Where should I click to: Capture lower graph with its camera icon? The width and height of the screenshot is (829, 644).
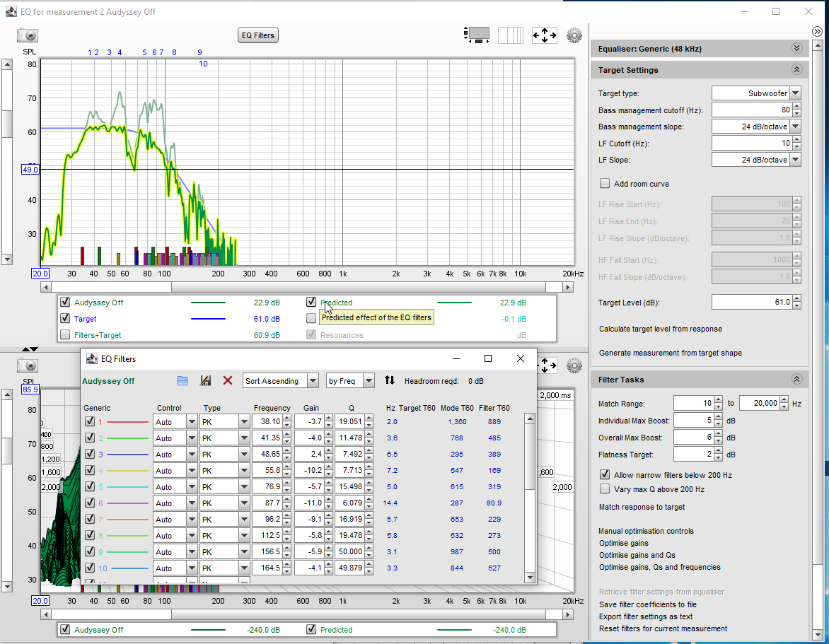click(28, 365)
